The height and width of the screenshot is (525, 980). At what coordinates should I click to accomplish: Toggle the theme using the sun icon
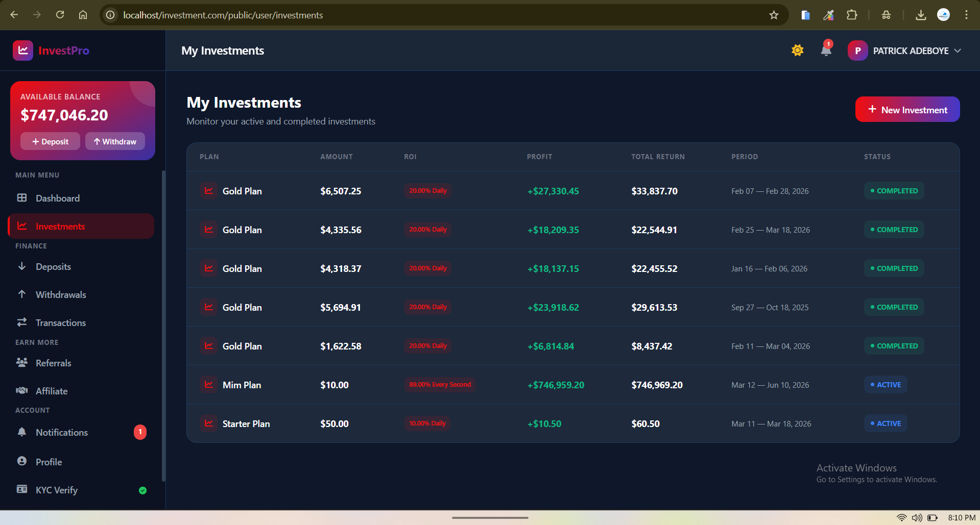(x=797, y=50)
